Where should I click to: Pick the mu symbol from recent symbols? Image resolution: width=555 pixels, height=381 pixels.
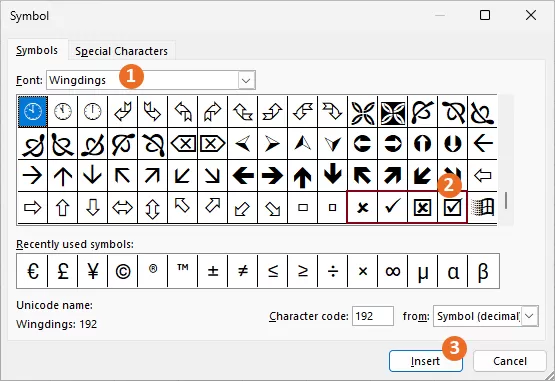coord(422,271)
